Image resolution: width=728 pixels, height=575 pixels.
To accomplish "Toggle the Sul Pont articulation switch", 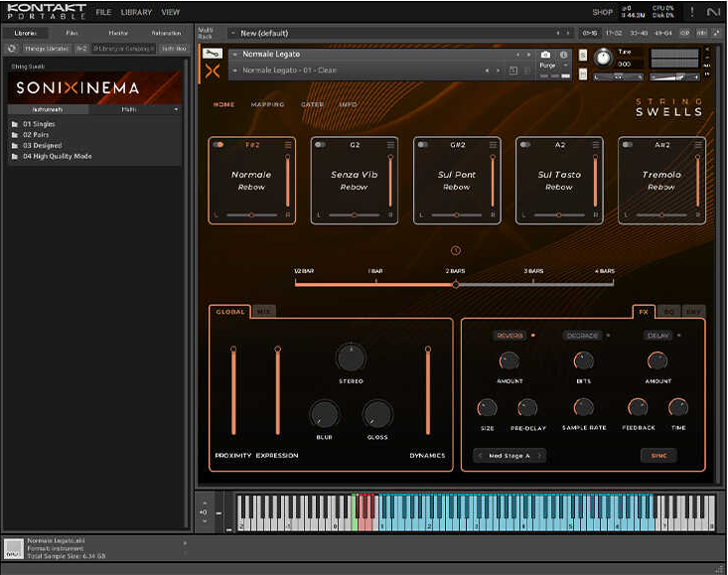I will [422, 145].
